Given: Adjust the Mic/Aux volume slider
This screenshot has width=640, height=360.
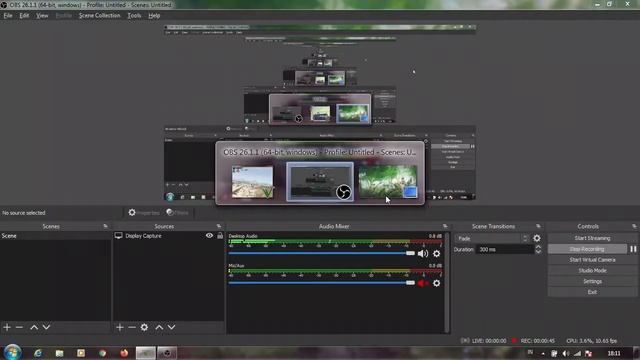Looking at the screenshot, I should 322,283.
